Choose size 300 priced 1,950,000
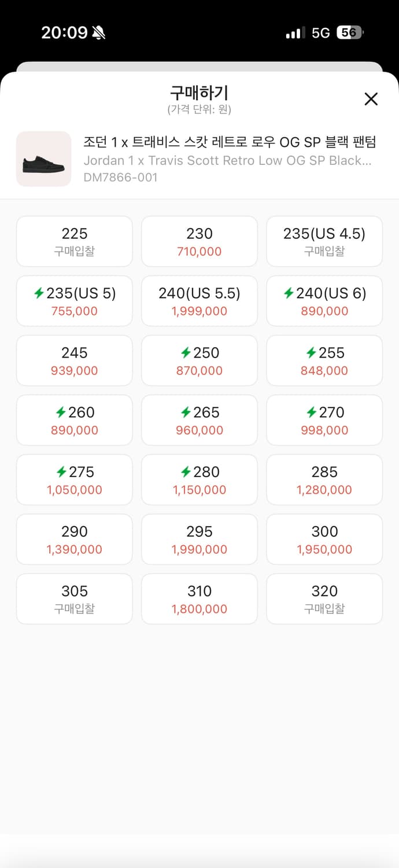The width and height of the screenshot is (399, 868). click(x=324, y=539)
